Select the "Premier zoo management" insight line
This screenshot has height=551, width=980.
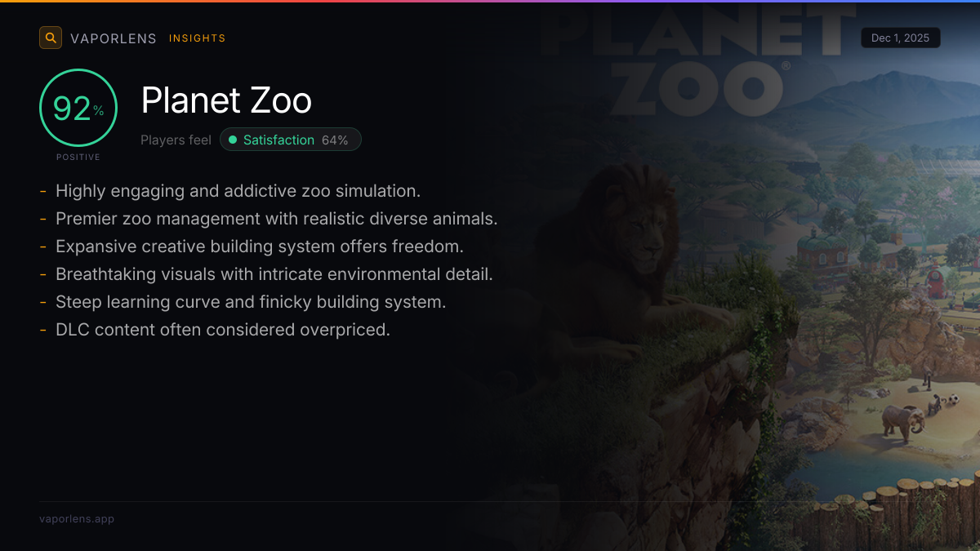[276, 219]
